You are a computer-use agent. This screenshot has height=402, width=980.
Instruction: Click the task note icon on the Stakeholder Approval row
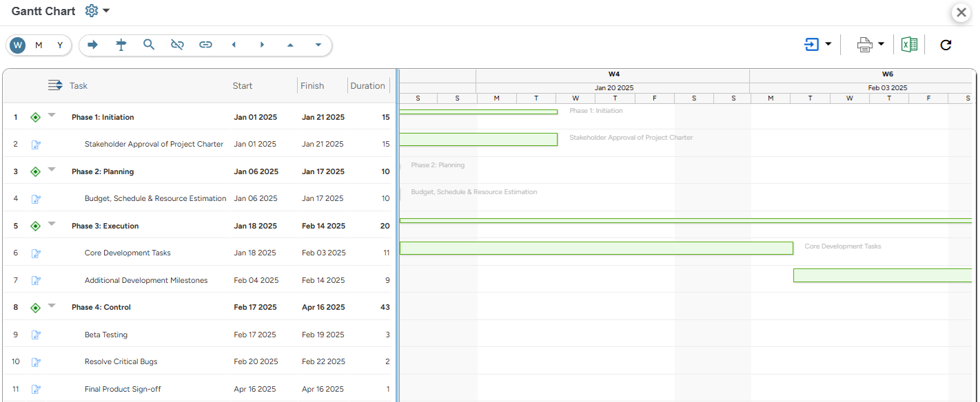tap(36, 145)
